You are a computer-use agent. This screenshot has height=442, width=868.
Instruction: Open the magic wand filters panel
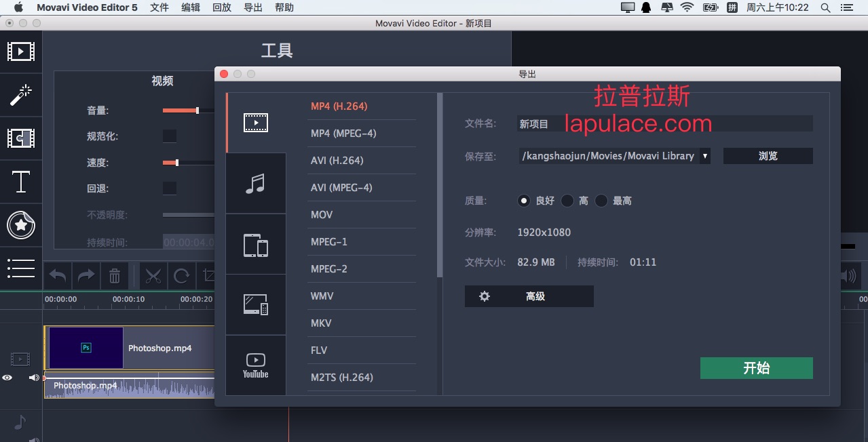[20, 94]
